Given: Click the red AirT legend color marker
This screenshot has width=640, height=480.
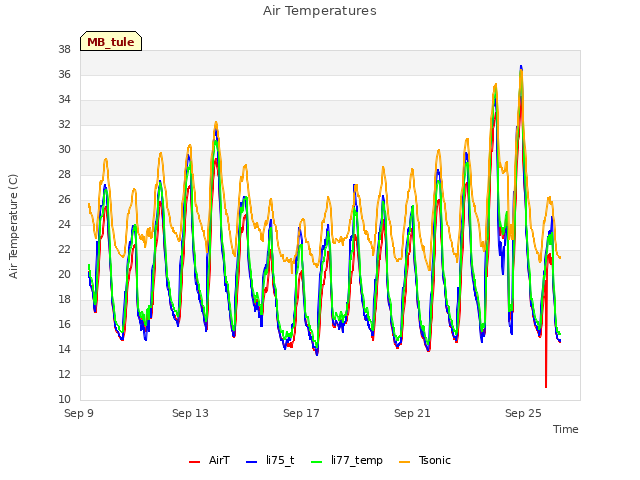Looking at the screenshot, I should click(x=194, y=462).
